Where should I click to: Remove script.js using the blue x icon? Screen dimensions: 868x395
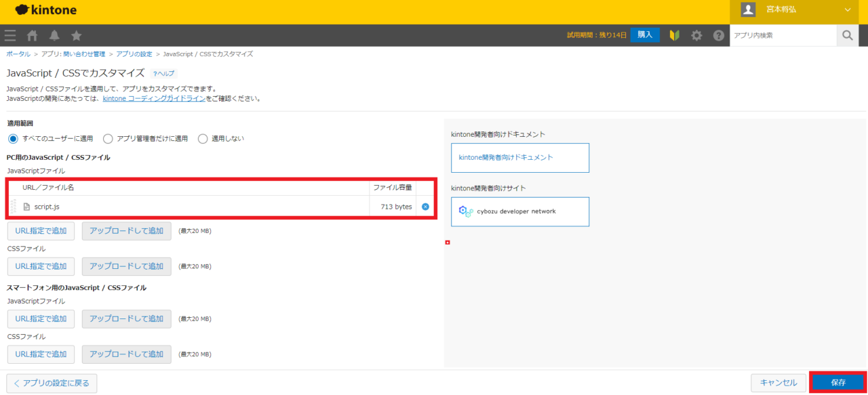pyautogui.click(x=425, y=207)
